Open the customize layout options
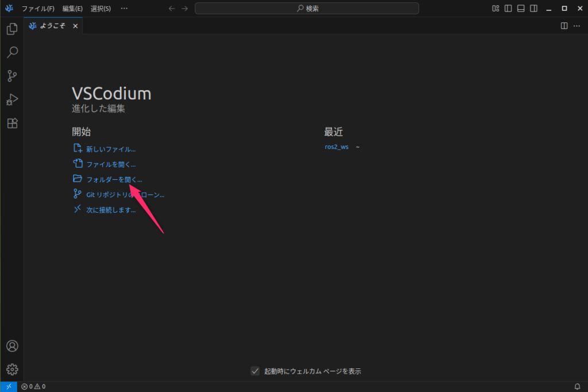 tap(496, 9)
